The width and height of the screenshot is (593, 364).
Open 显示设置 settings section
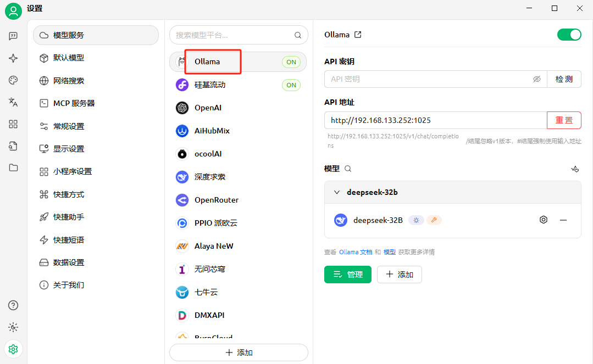(x=96, y=149)
